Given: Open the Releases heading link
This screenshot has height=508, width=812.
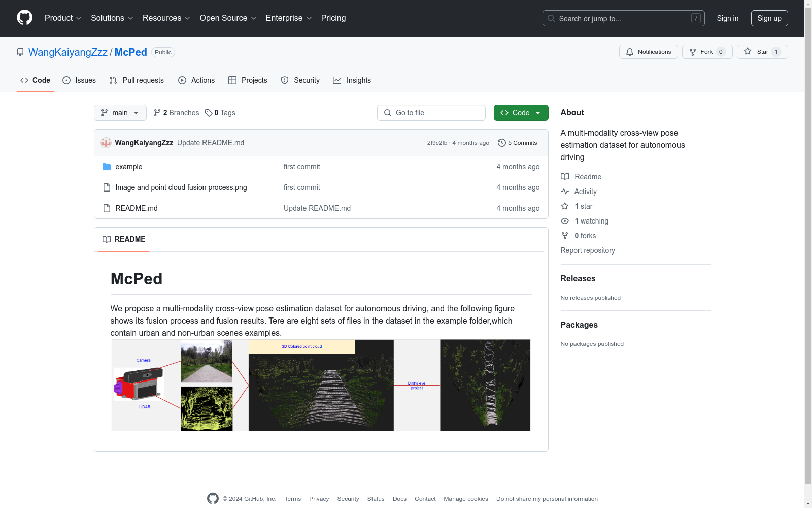Looking at the screenshot, I should [x=578, y=278].
